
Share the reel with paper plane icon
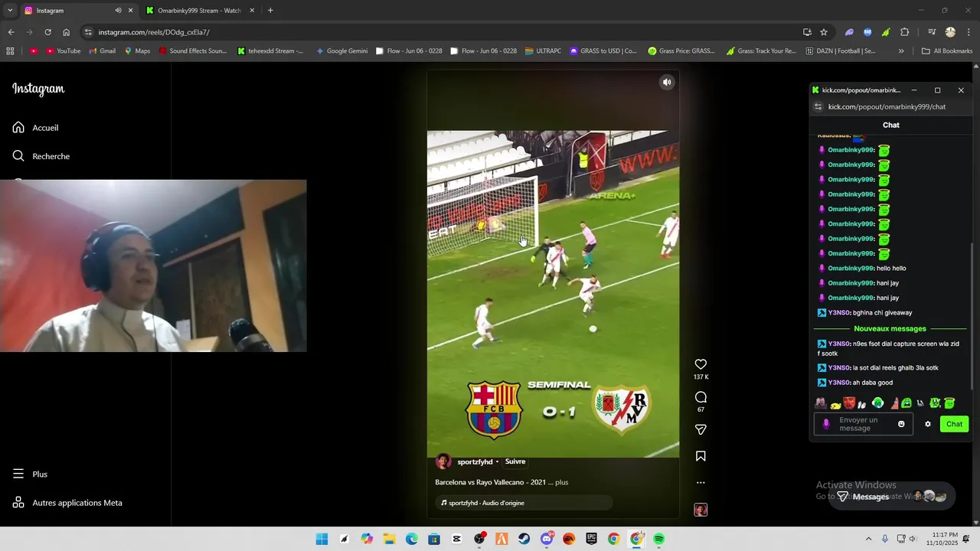click(x=701, y=429)
